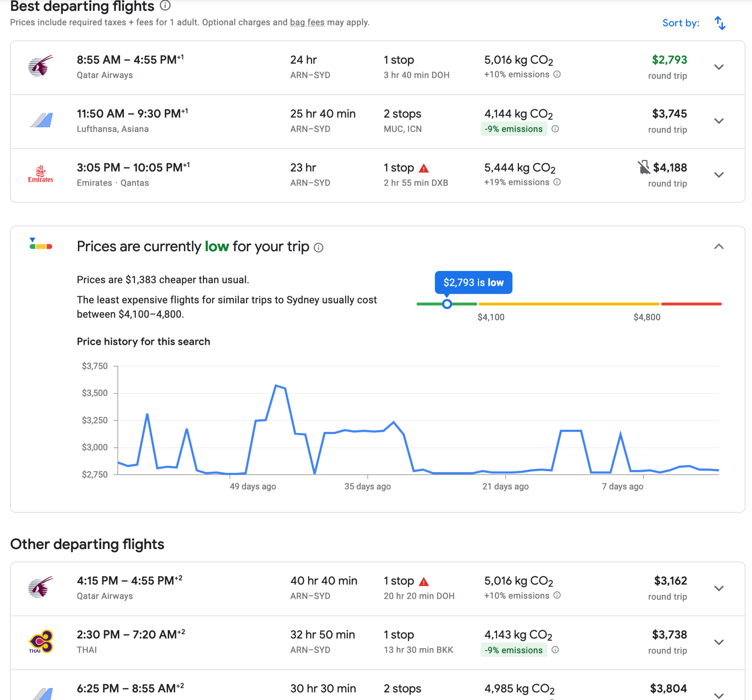
Task: Click the Sort by label
Action: click(x=681, y=23)
